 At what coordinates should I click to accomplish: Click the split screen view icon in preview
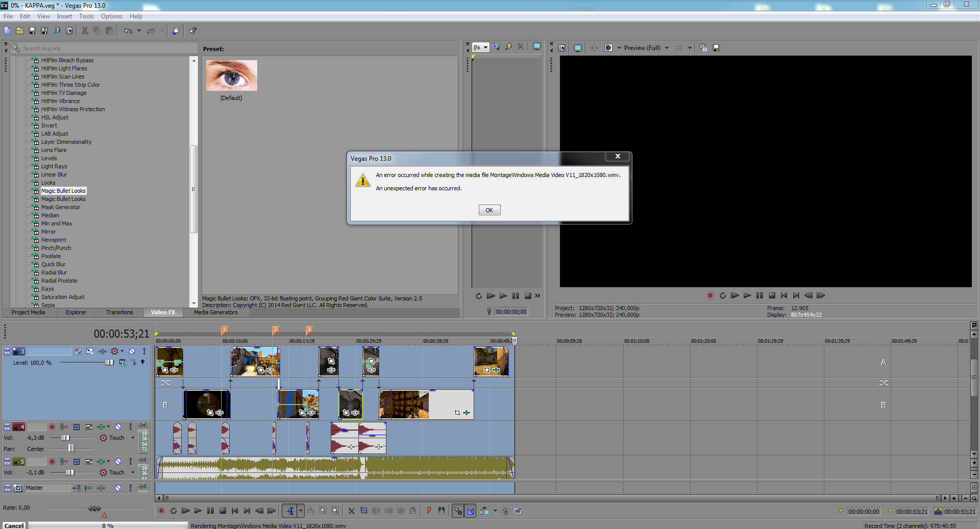point(608,48)
